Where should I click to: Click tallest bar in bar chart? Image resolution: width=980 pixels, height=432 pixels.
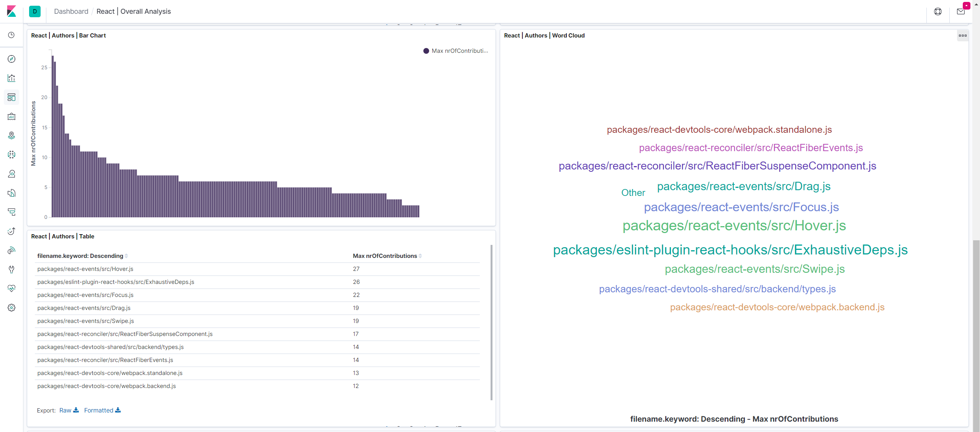[52, 137]
